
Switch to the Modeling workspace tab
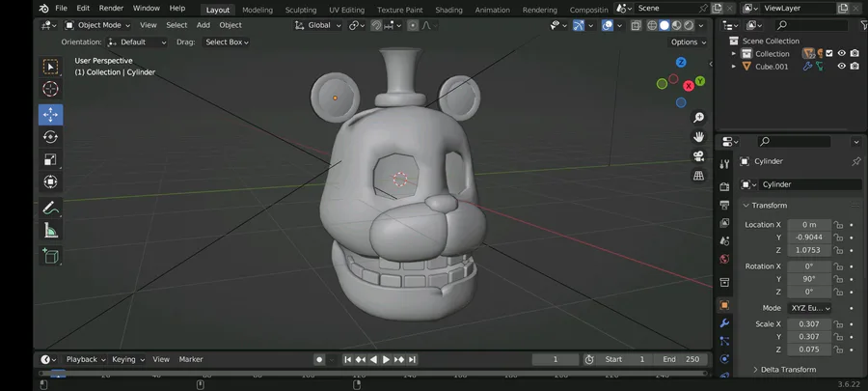click(258, 10)
